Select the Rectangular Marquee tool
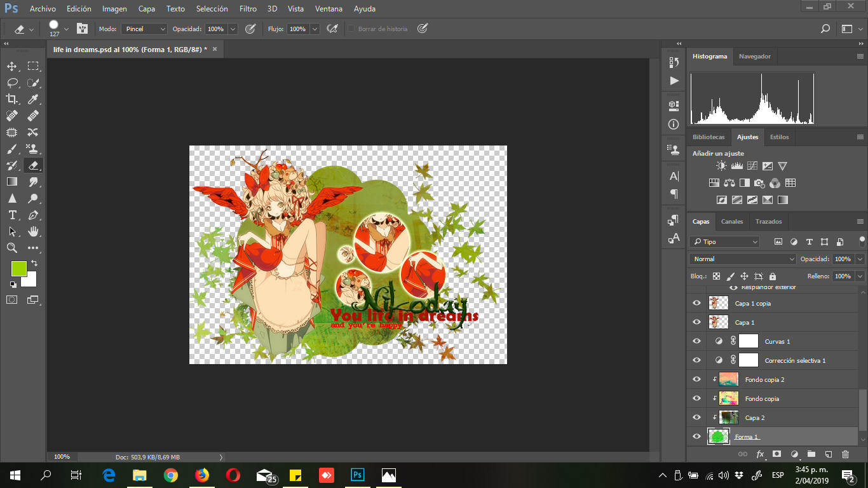The height and width of the screenshot is (488, 868). tap(33, 66)
